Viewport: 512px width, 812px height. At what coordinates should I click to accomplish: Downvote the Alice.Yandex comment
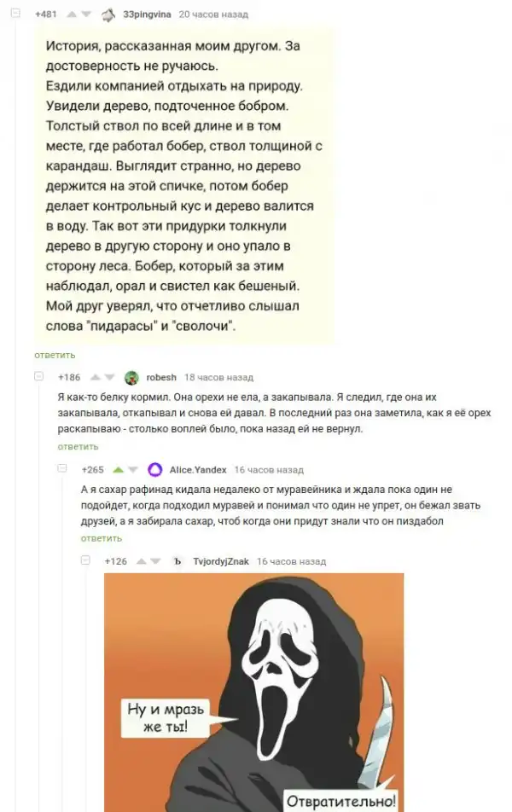click(133, 470)
